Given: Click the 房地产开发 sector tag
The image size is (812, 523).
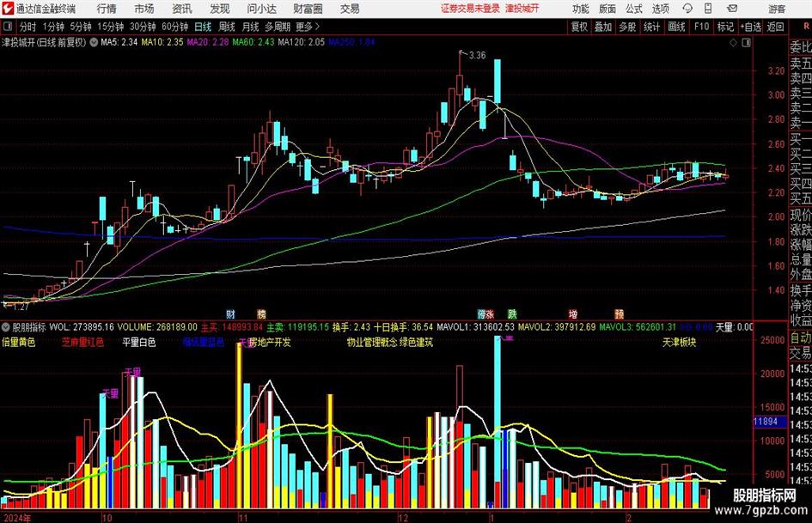Looking at the screenshot, I should click(270, 343).
